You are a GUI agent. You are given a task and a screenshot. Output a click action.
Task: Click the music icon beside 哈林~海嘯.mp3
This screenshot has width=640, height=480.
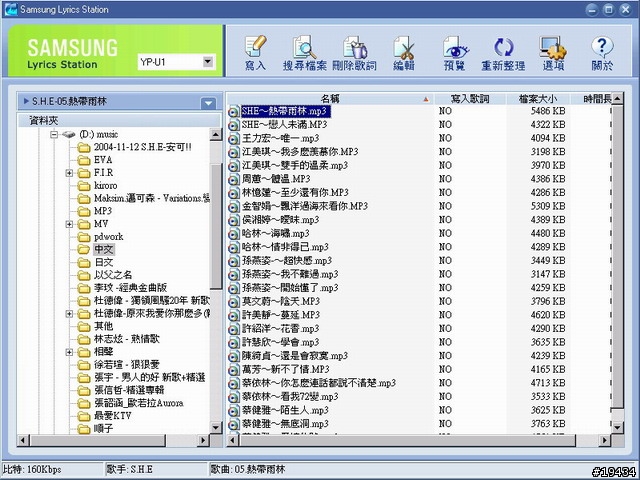233,234
